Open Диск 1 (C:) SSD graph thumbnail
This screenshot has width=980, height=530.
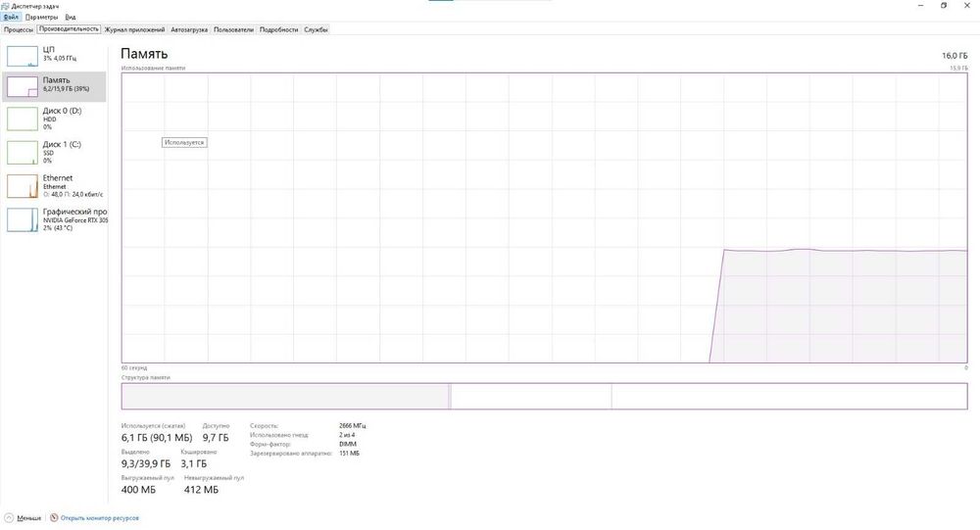pos(23,152)
